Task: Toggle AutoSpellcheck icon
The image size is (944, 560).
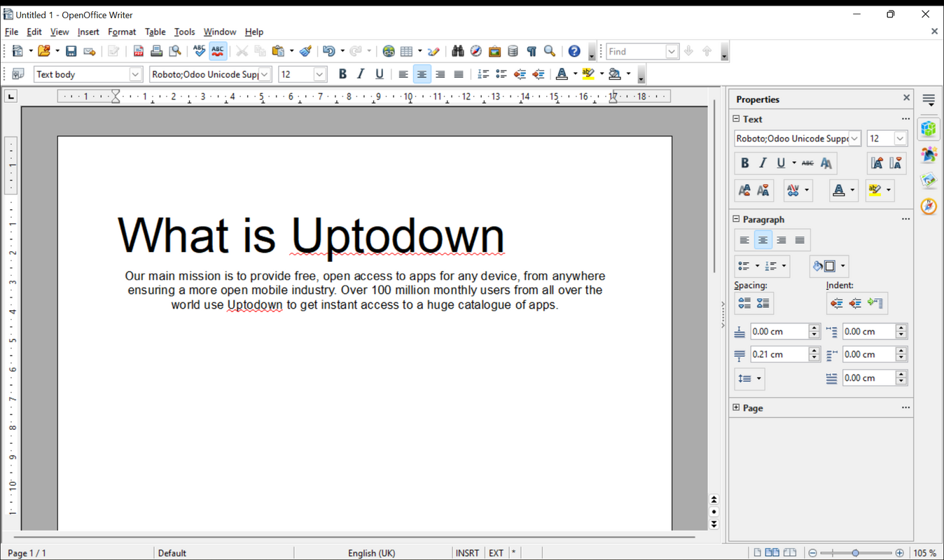Action: click(218, 51)
